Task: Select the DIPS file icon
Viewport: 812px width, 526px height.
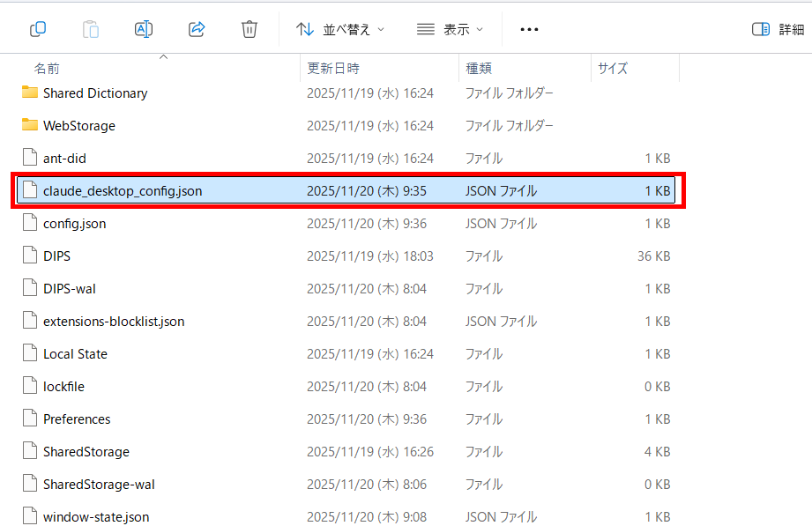Action: [30, 256]
